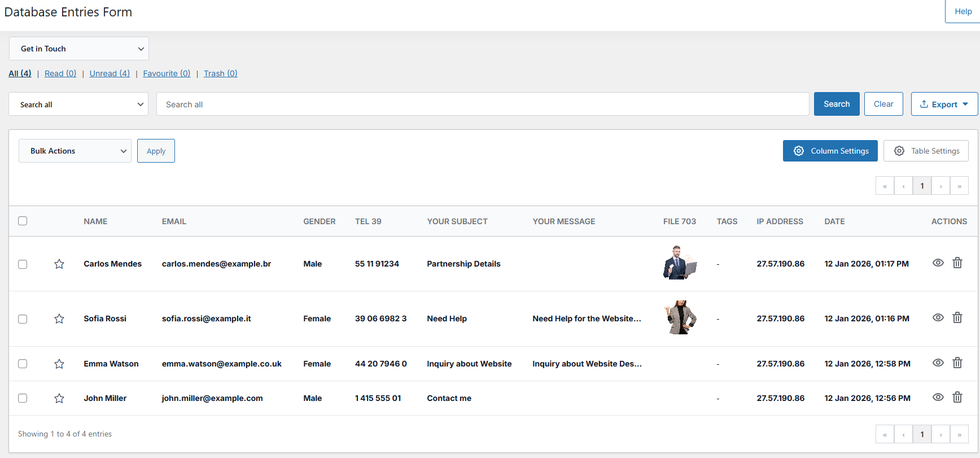Star Carlos Mendes entry as favourite
This screenshot has height=458, width=980.
pyautogui.click(x=59, y=264)
